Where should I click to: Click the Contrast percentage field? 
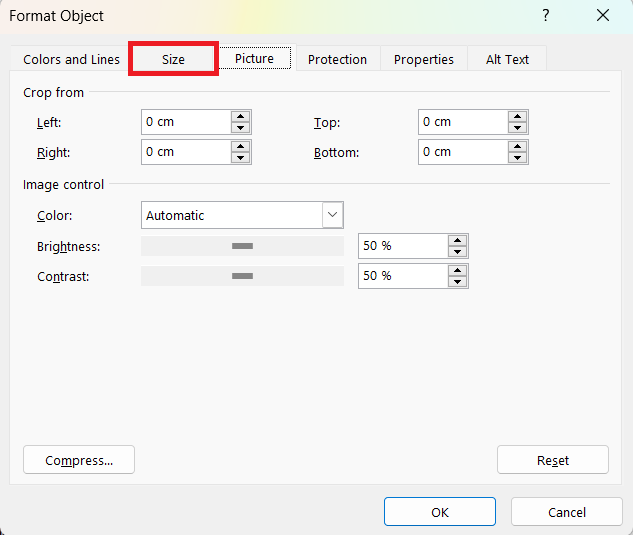[x=403, y=276]
